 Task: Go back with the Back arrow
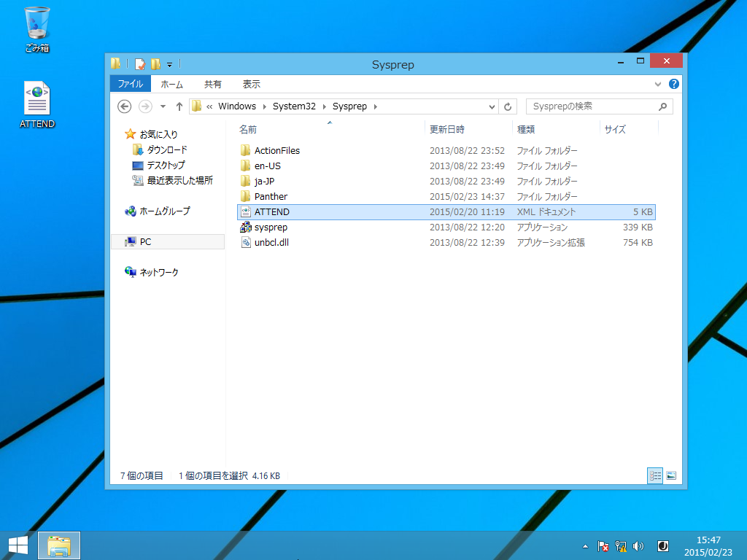[x=124, y=106]
